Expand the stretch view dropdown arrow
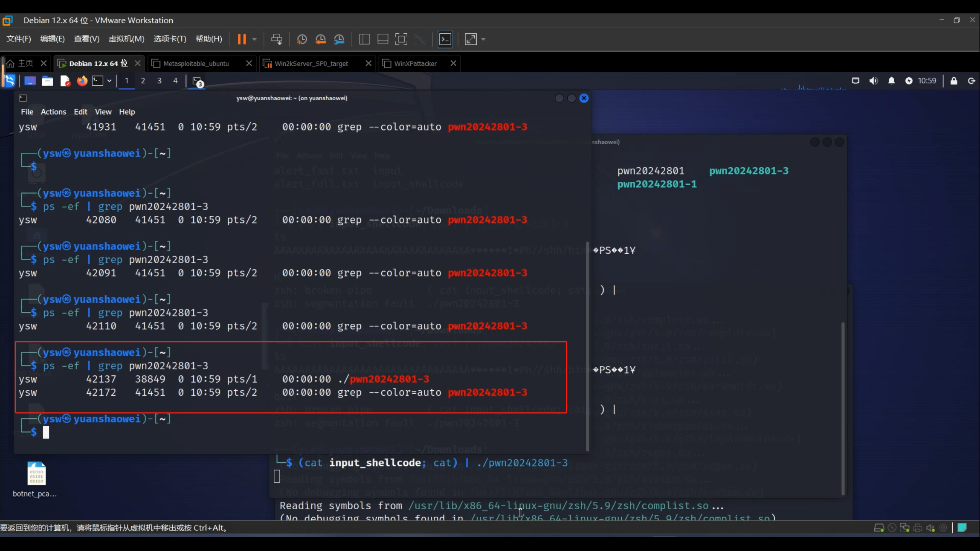This screenshot has width=980, height=551. tap(483, 39)
